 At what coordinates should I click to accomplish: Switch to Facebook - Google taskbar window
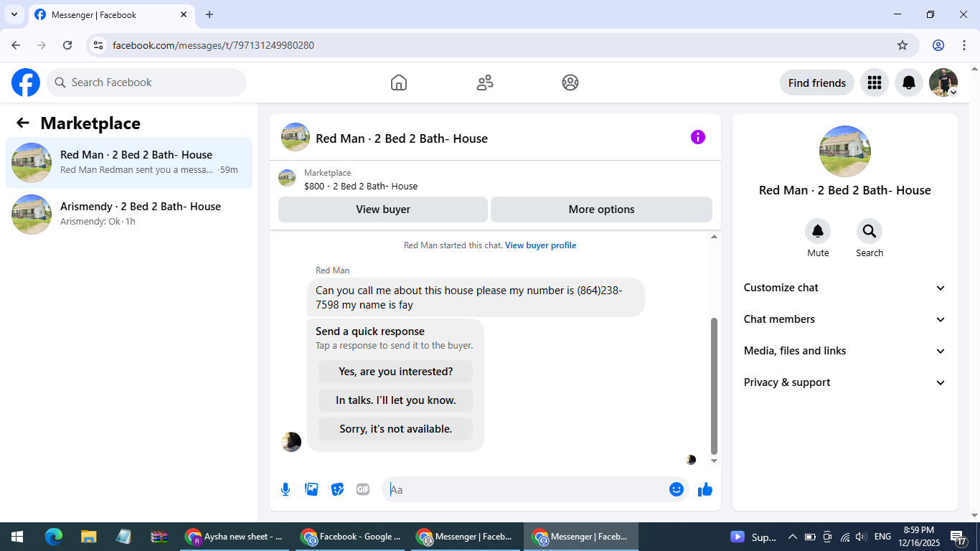coord(352,537)
